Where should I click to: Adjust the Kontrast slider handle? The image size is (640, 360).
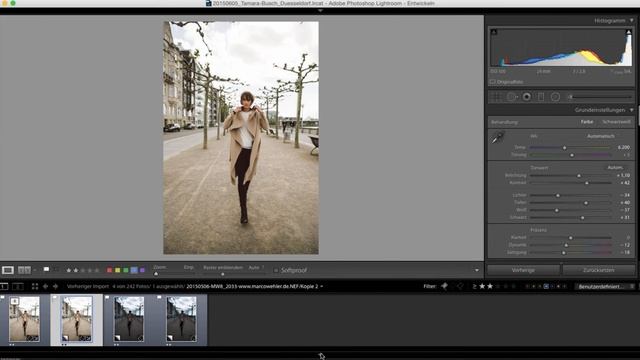(x=587, y=183)
